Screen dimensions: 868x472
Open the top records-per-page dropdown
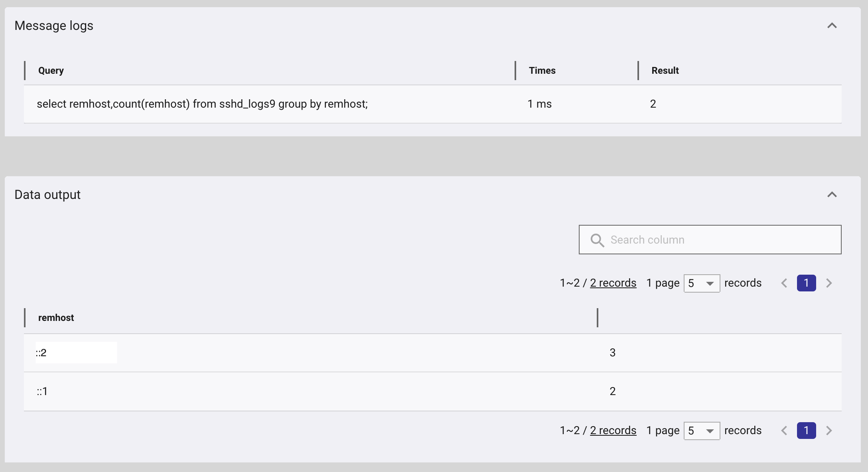(x=702, y=283)
